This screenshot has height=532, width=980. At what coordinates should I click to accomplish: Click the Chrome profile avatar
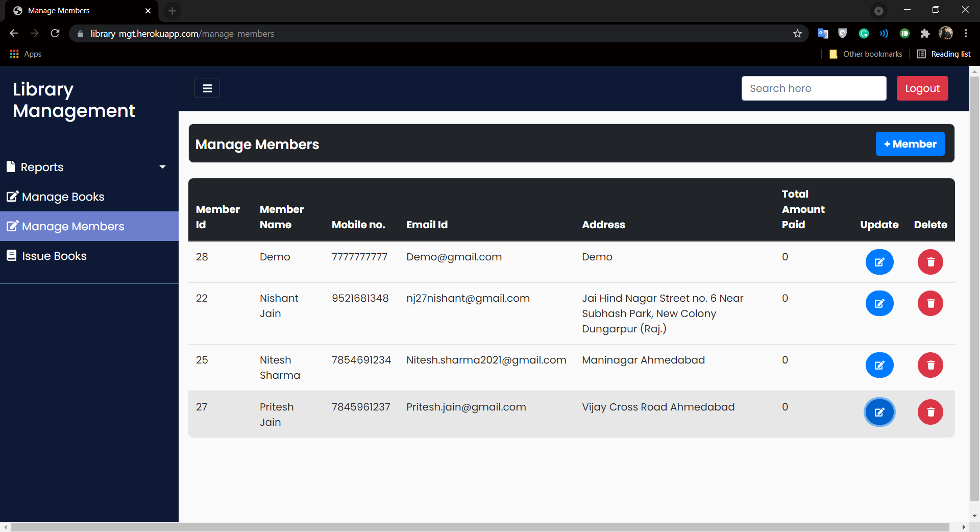click(947, 33)
